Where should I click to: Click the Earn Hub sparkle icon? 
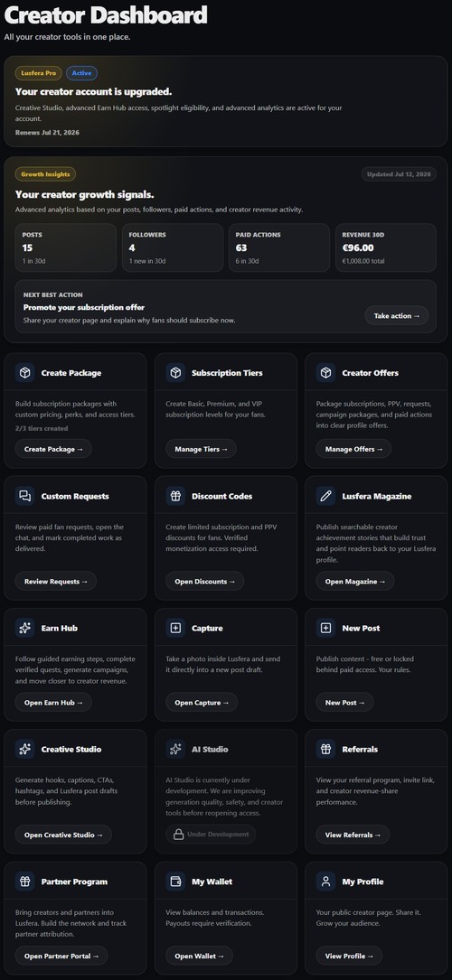point(25,628)
